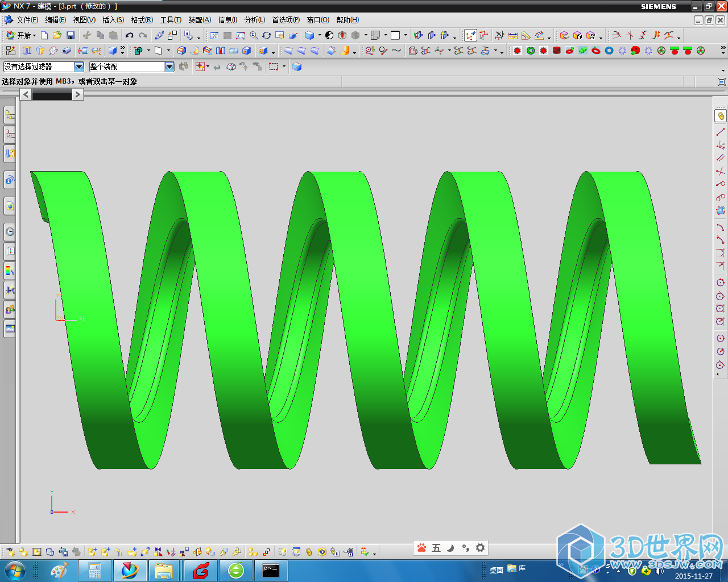Open the 整个装配 scope dropdown
The width and height of the screenshot is (728, 582).
point(169,66)
